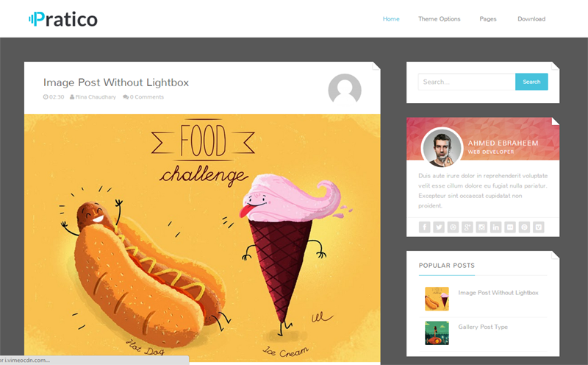
Task: Open the Facebook social icon
Action: tap(424, 227)
